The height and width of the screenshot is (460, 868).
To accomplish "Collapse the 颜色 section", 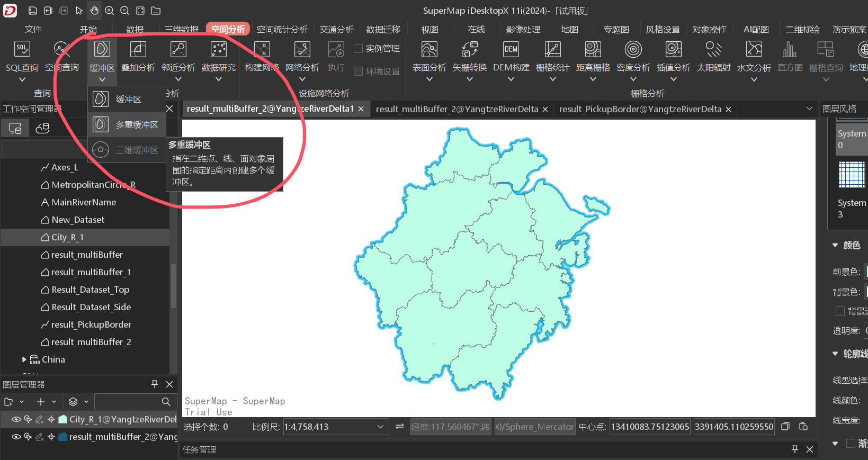I will [835, 245].
